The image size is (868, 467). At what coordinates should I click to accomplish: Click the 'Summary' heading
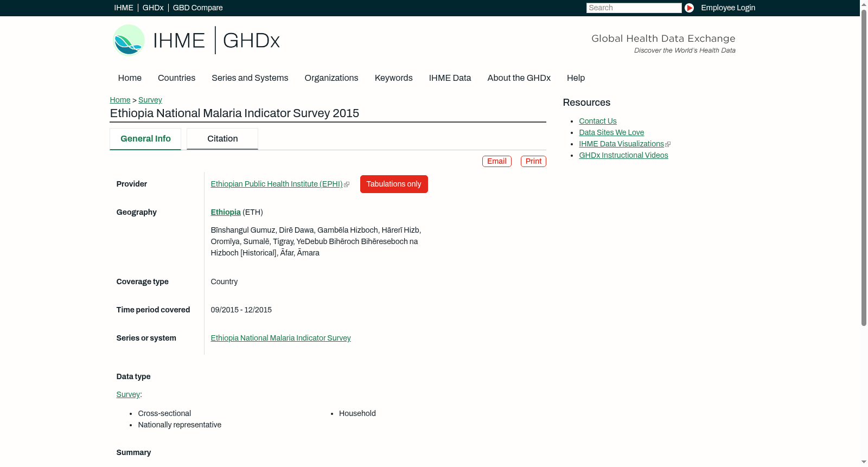(133, 452)
